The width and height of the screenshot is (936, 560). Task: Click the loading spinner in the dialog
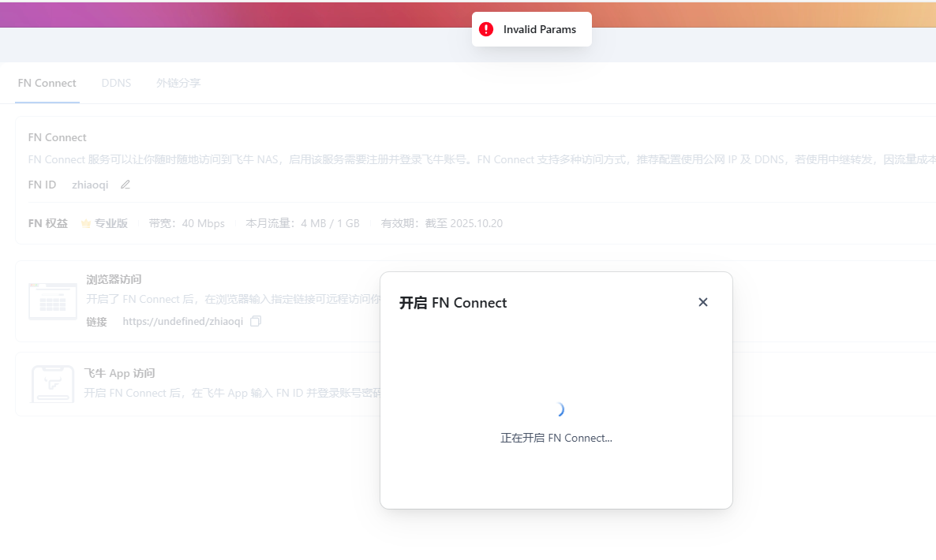coord(560,409)
